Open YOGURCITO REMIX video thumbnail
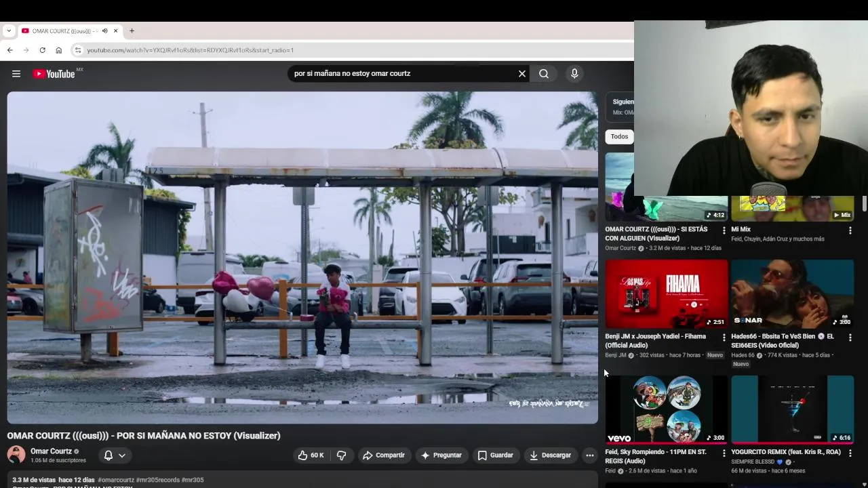The width and height of the screenshot is (868, 488). [792, 409]
